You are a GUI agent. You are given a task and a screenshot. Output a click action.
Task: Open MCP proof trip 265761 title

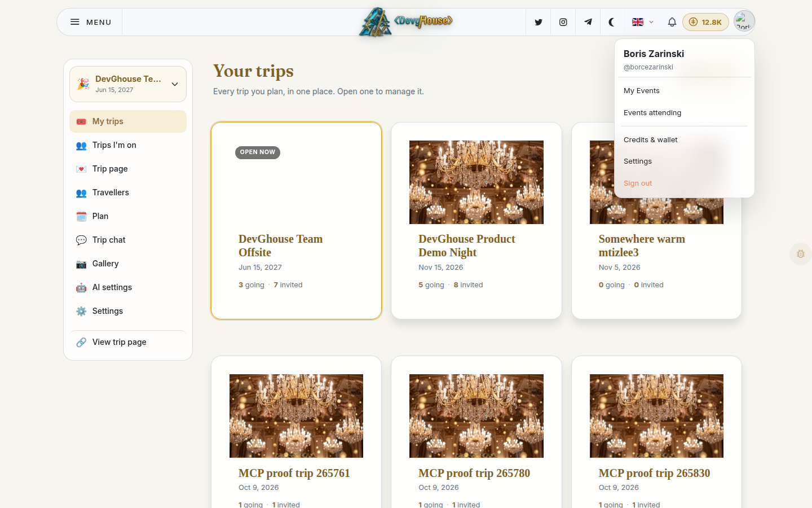294,473
